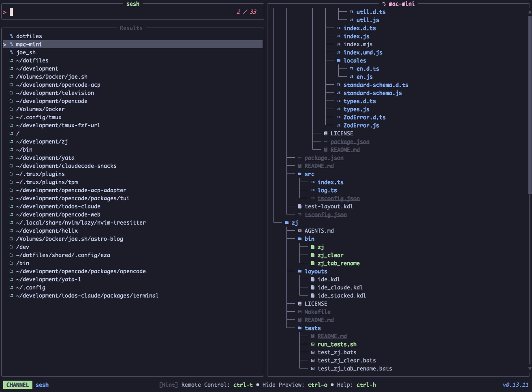Collapse the locales folder in preview tree
The height and width of the screenshot is (392, 532).
[339, 60]
